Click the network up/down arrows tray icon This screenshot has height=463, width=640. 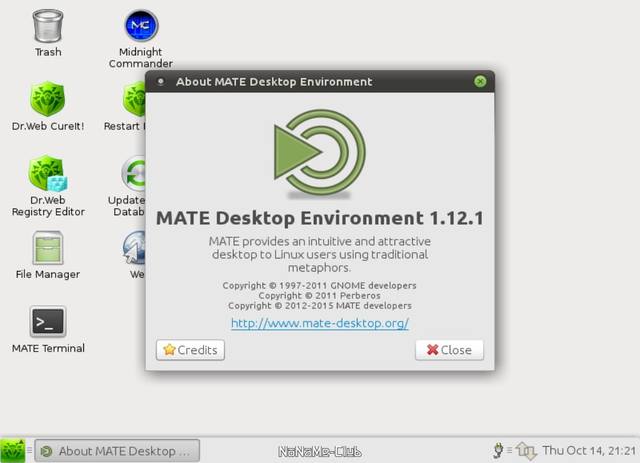[526, 451]
